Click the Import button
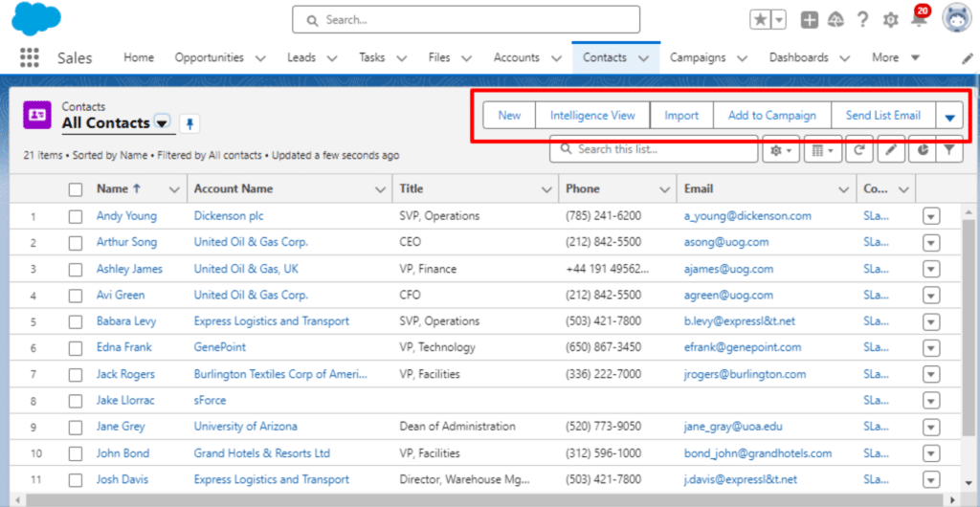 coord(681,116)
